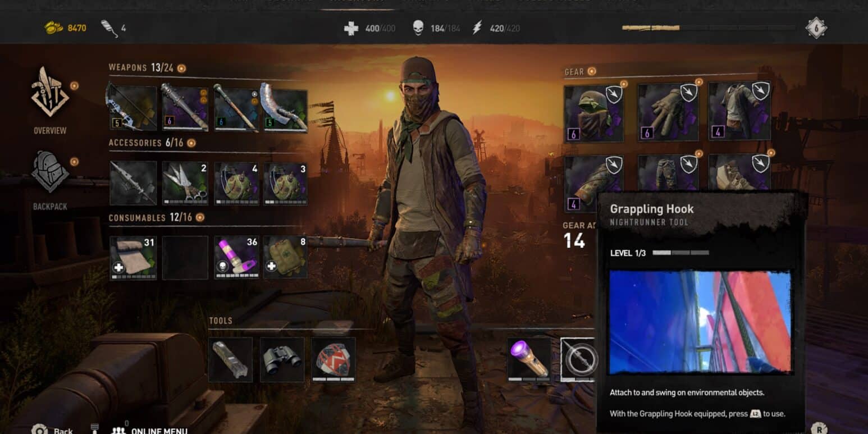Select the curved blade weapon
The width and height of the screenshot is (868, 434).
click(286, 108)
